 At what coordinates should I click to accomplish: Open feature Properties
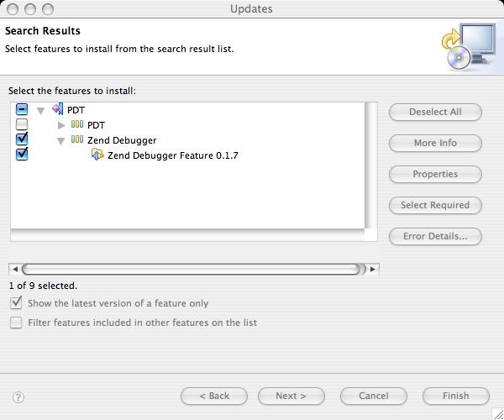point(435,174)
